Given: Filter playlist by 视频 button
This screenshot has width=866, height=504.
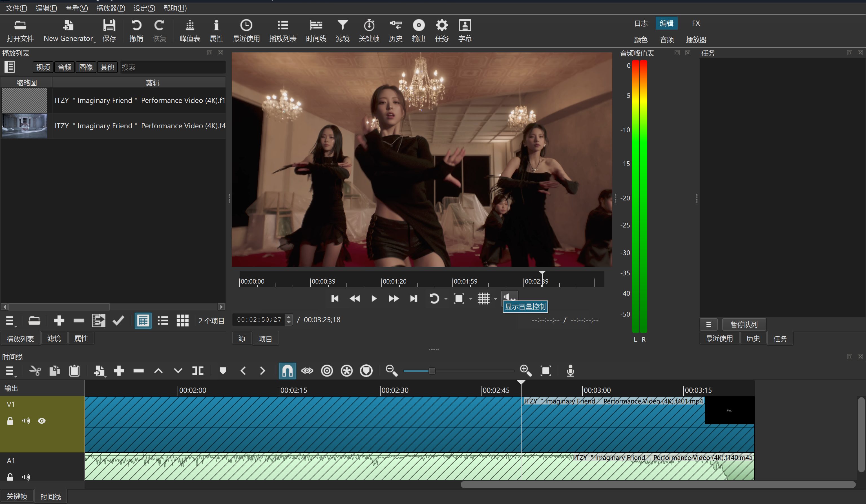Looking at the screenshot, I should coord(43,67).
